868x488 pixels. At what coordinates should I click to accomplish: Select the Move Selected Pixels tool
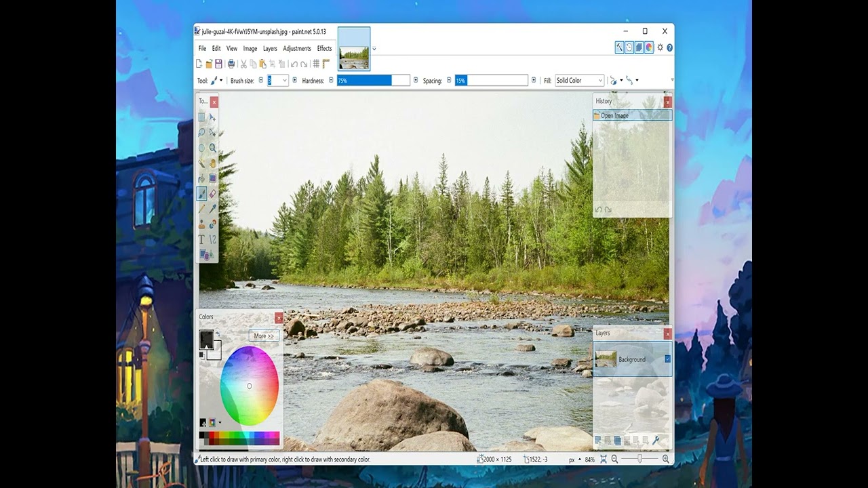(x=212, y=117)
